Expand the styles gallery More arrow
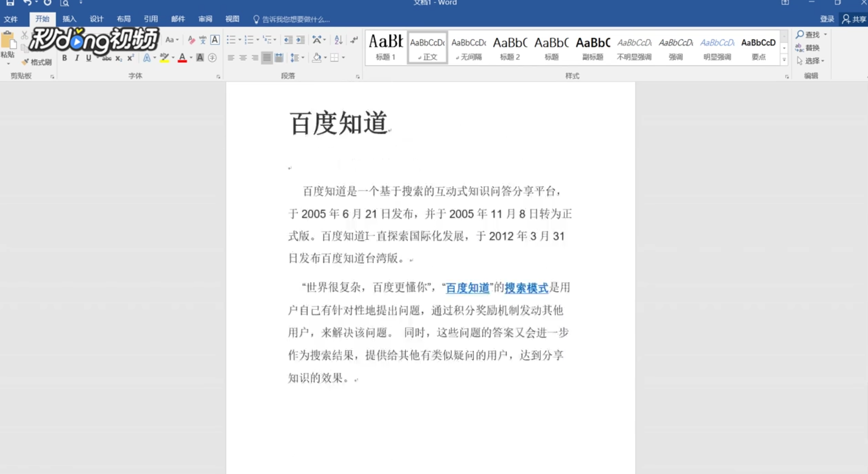The image size is (868, 474). (x=784, y=60)
